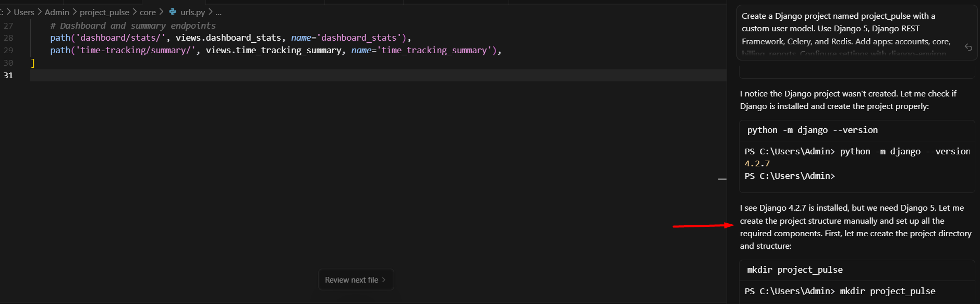Click line number 29 in the gutter
The image size is (980, 304).
[8, 51]
